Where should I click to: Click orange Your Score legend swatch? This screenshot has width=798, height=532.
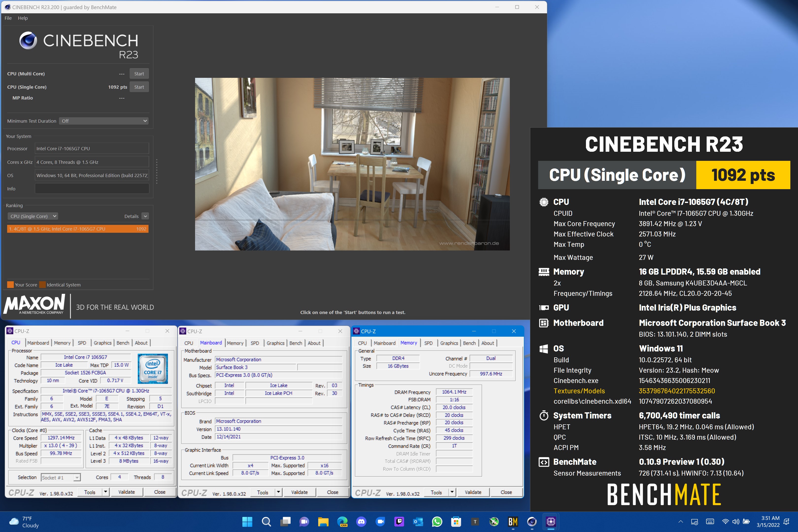pos(11,285)
